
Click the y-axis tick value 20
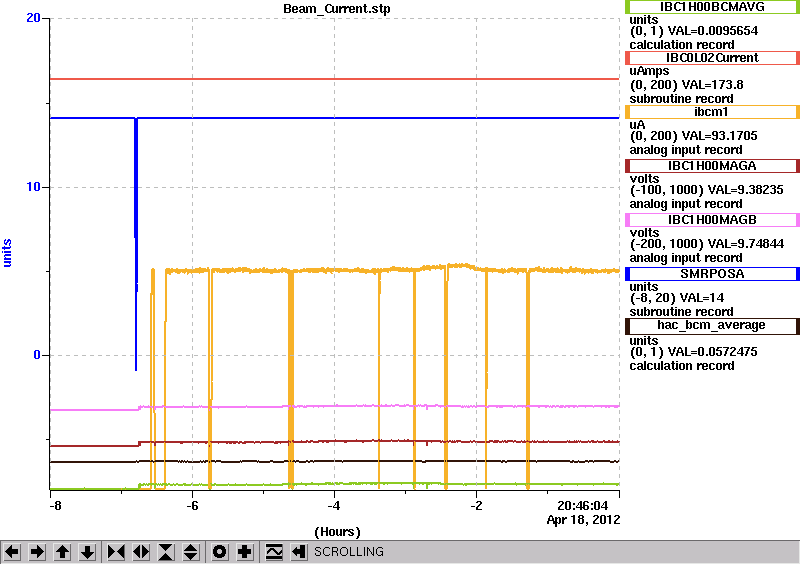33,18
